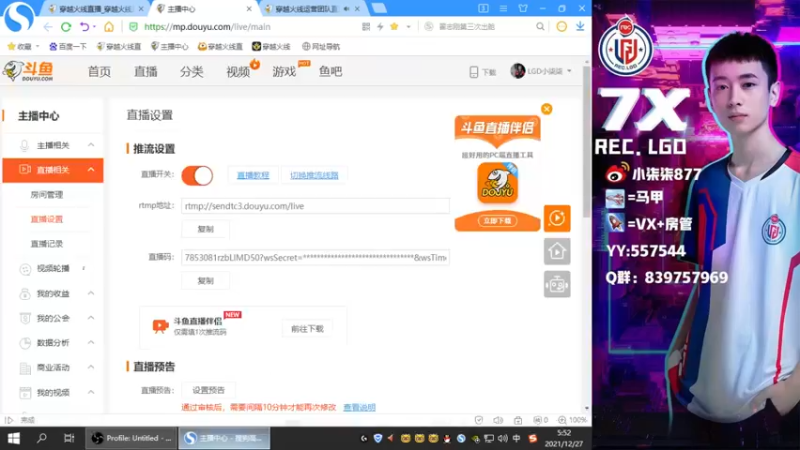The height and width of the screenshot is (450, 800).
Task: Bookmark page with the yellow star icon
Action: [394, 27]
